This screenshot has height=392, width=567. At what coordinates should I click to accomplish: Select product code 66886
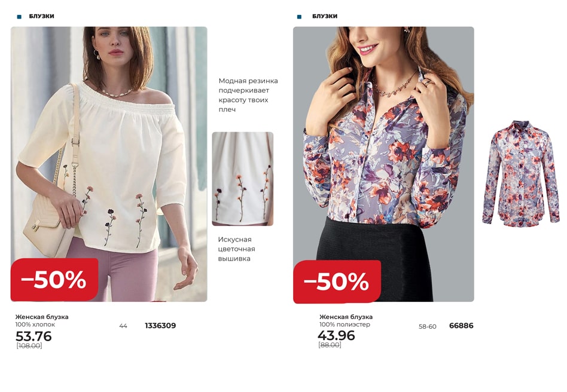point(461,326)
